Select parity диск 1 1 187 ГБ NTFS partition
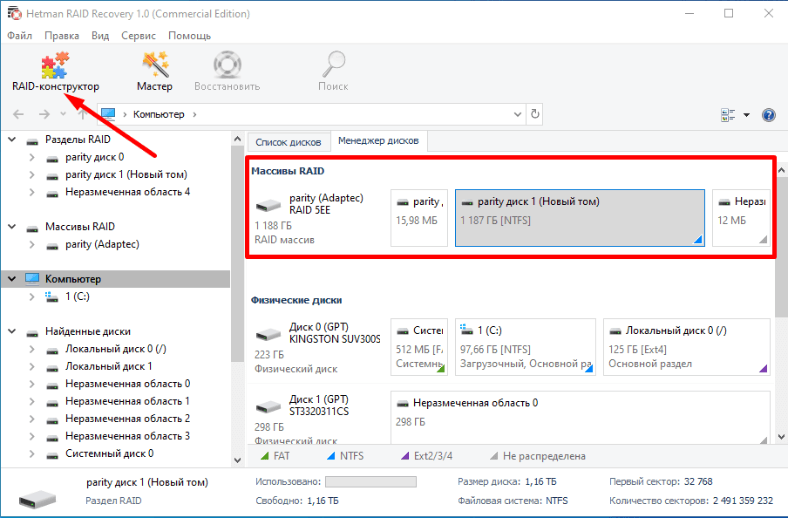788x518 pixels. click(580, 218)
